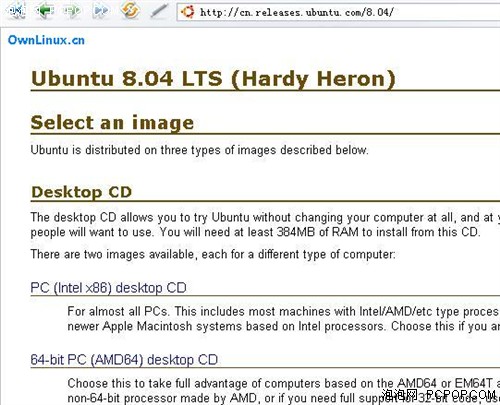Open the OwnLinux.cn link

46,40
